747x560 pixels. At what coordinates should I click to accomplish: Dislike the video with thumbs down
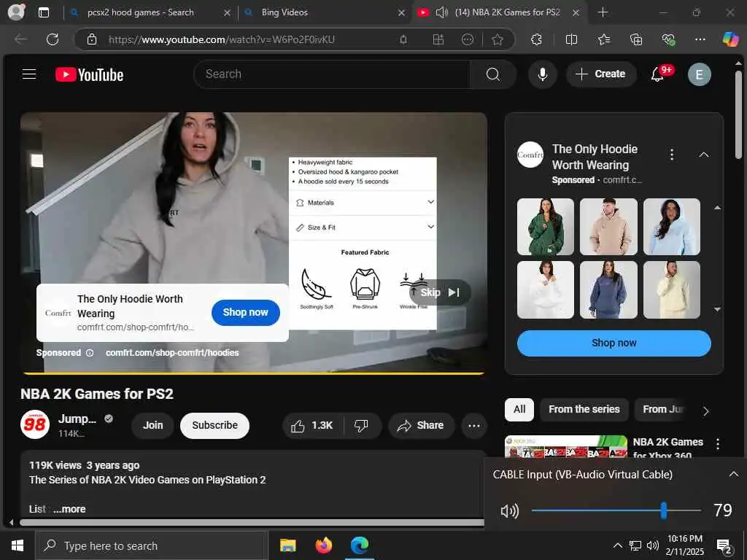[362, 425]
